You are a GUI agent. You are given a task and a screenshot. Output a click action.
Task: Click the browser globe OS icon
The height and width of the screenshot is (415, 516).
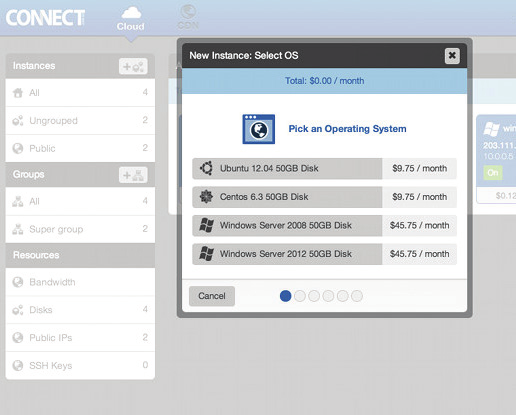[259, 129]
